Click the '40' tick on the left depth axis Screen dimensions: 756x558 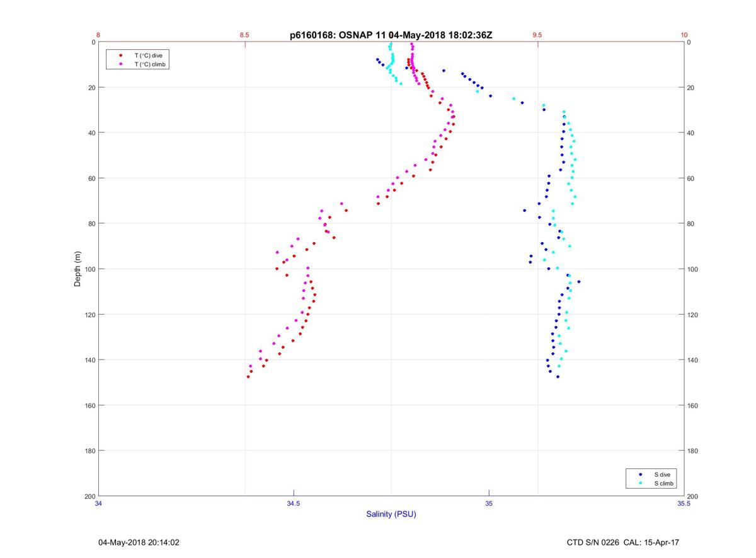click(91, 133)
